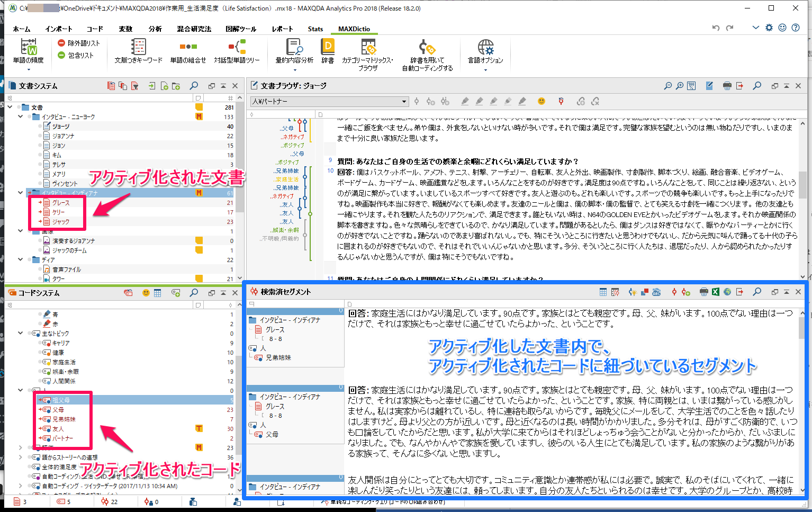This screenshot has width=812, height=512.
Task: Collapse the インタビュー - ニューヨーク group
Action: tap(20, 116)
